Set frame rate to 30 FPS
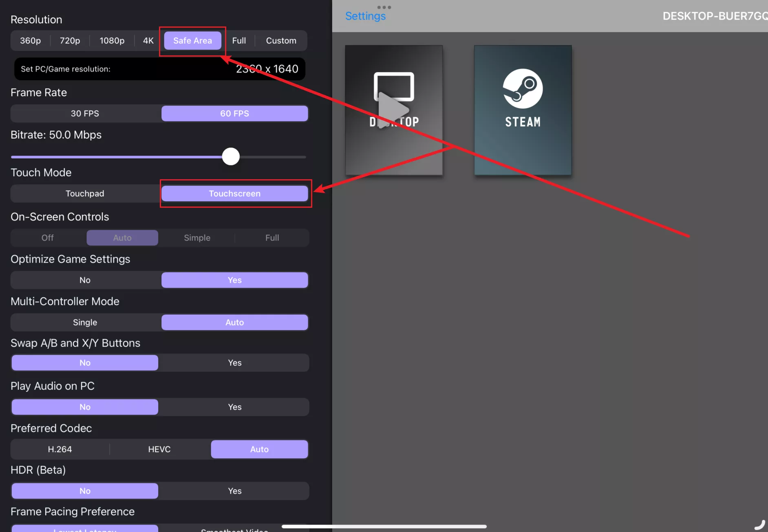 click(x=85, y=114)
